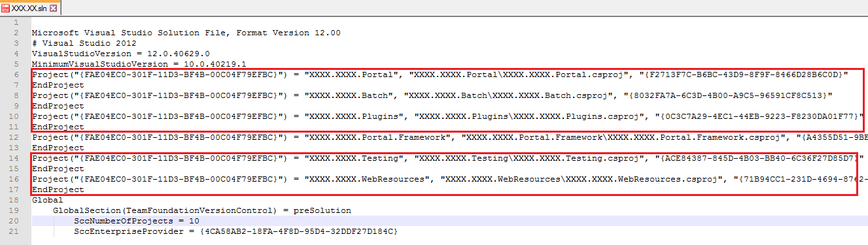Click the "XXXX.XXXX.Plugins" project name on line 10
Screen dimensions: 868x245
pyautogui.click(x=354, y=116)
